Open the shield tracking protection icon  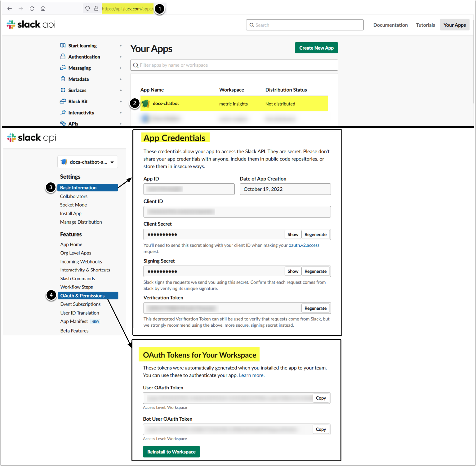point(88,9)
